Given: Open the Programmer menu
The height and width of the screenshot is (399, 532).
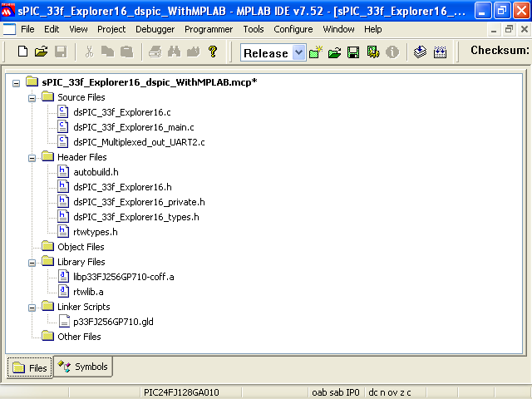Looking at the screenshot, I should (x=209, y=30).
